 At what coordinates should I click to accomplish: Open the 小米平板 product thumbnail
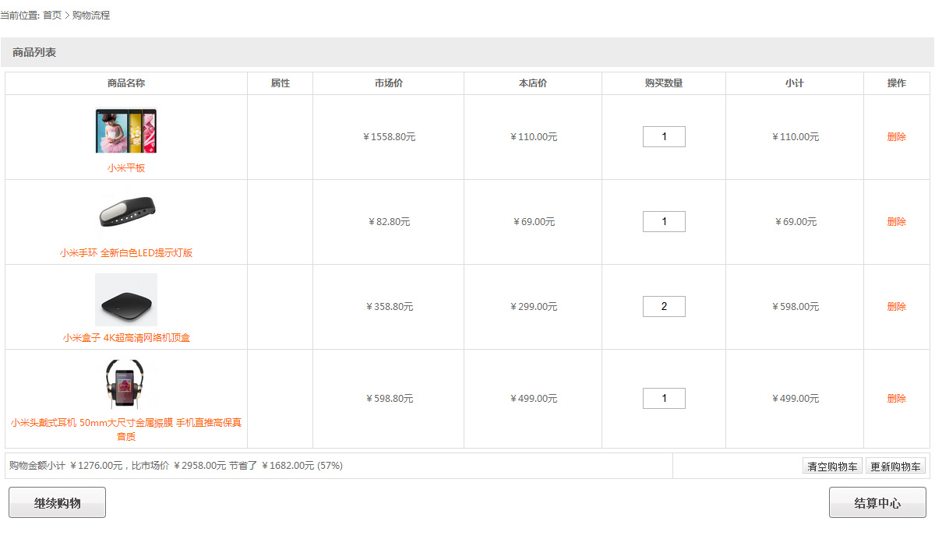click(x=126, y=131)
